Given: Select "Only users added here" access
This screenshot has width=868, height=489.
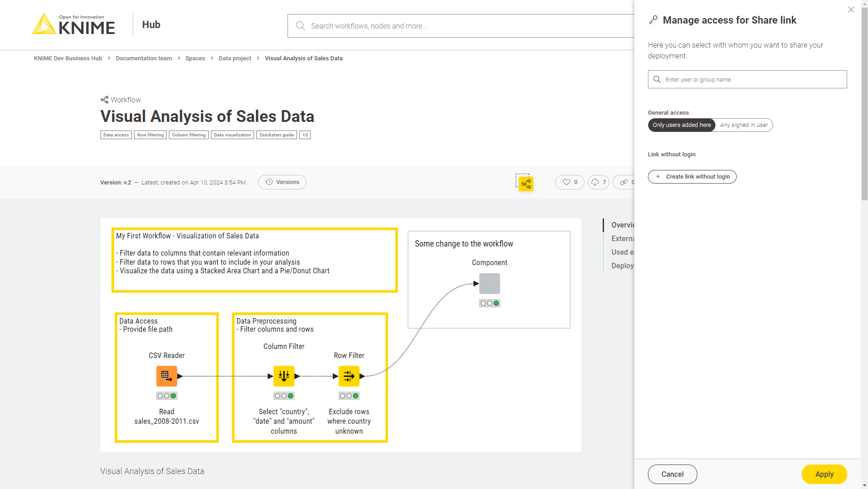Looking at the screenshot, I should (x=681, y=125).
